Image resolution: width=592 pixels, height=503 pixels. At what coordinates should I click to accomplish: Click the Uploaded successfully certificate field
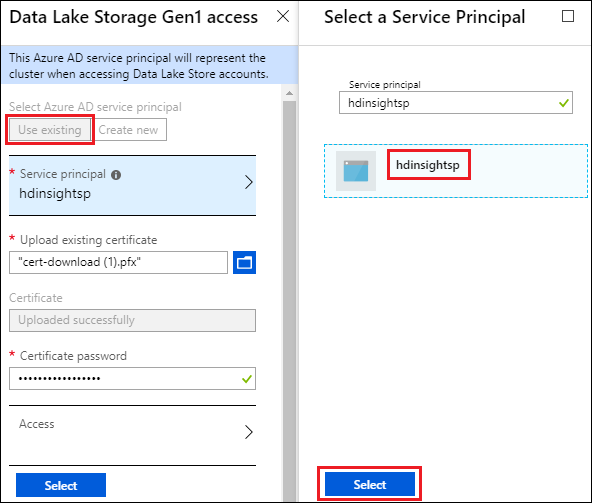[133, 321]
